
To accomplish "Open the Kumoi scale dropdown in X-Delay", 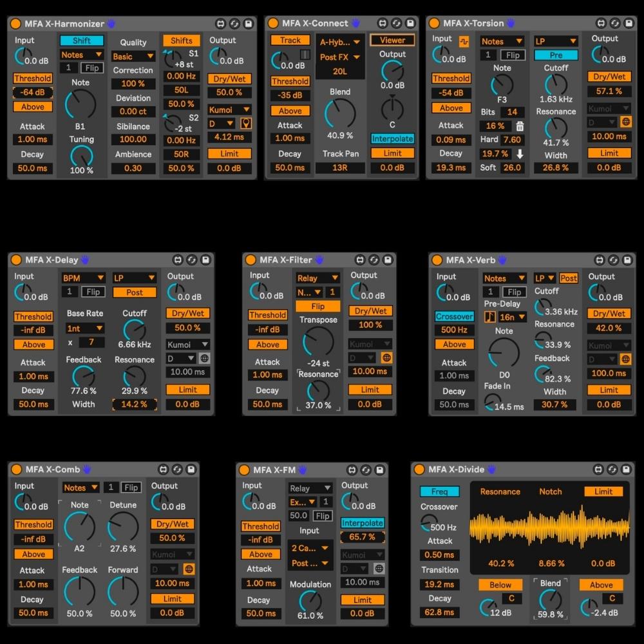I will 187,345.
